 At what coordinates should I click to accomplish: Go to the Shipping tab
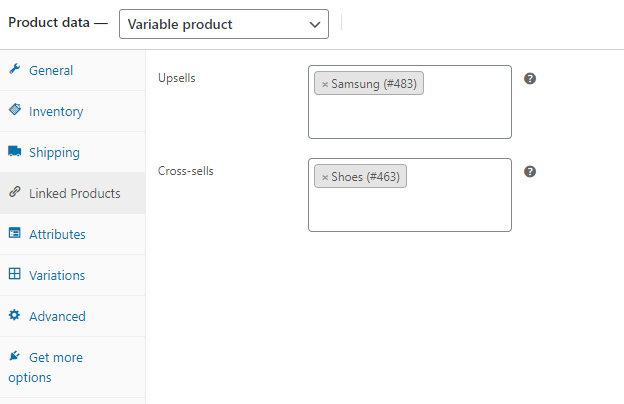pos(54,152)
